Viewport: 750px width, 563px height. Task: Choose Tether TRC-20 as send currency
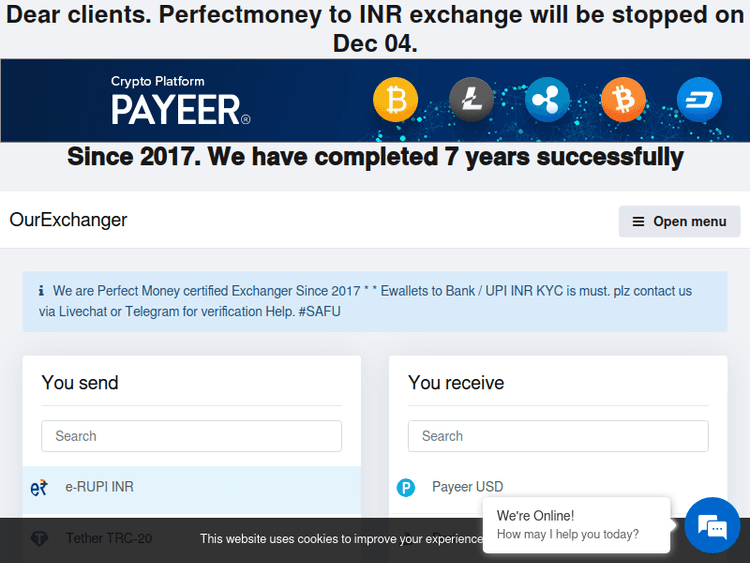tap(109, 539)
